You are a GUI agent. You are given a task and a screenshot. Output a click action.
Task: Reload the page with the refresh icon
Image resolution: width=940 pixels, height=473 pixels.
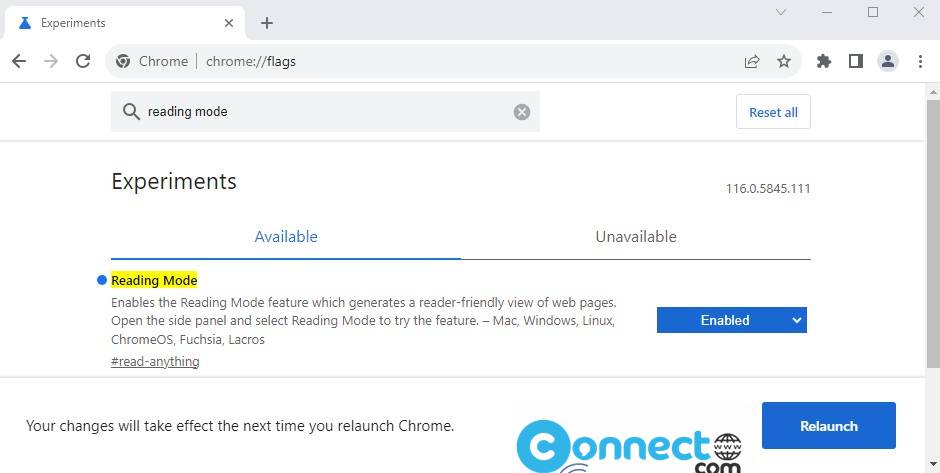83,61
